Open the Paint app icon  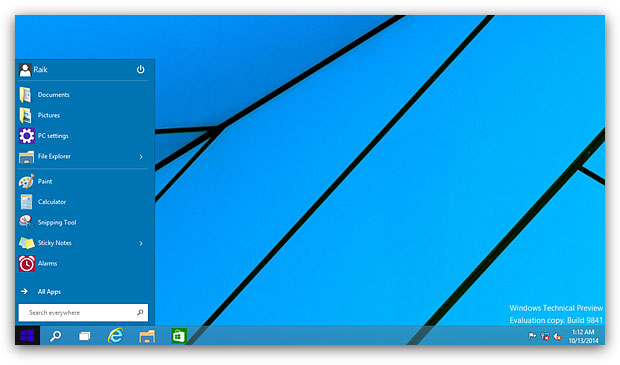(26, 182)
